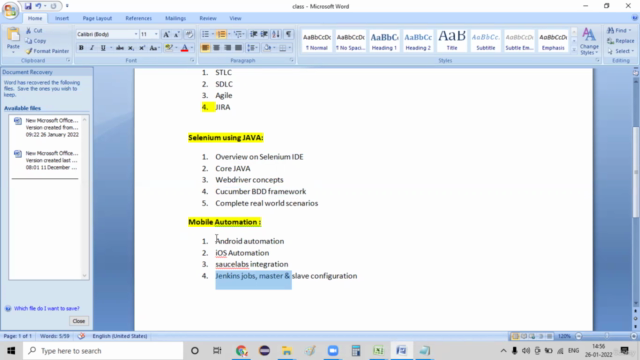
Task: Close Document Recovery pane
Action: coord(79,321)
